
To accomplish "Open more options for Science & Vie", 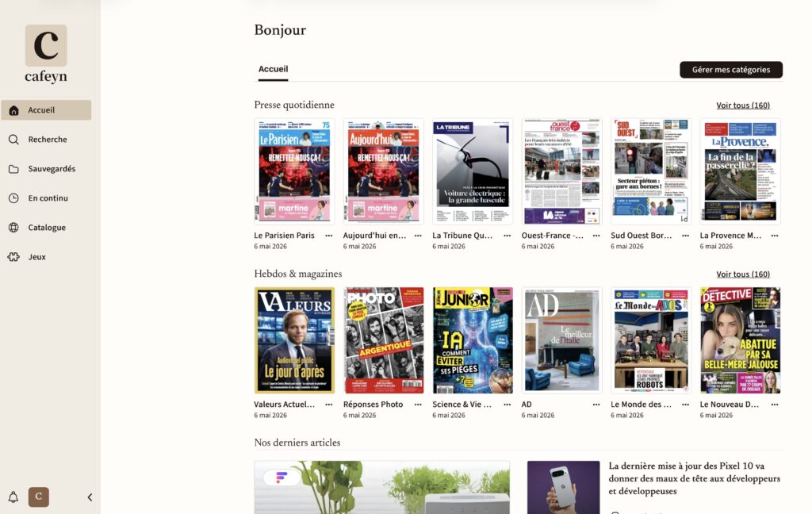I will [507, 405].
